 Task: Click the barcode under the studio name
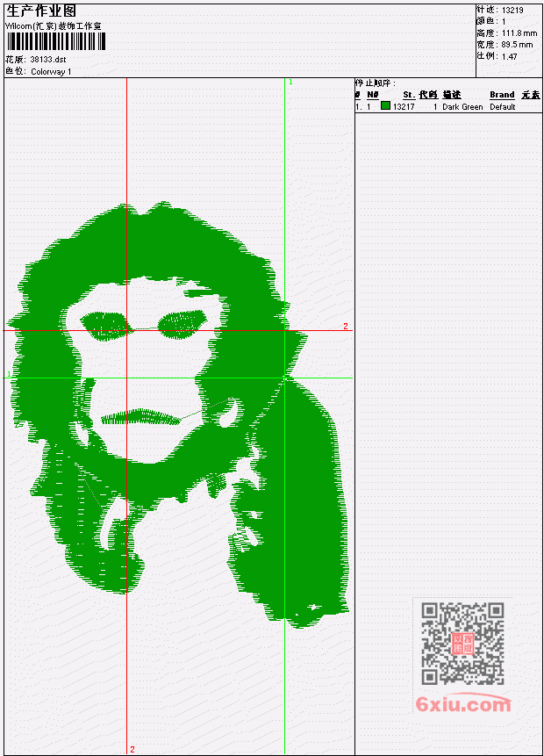[56, 42]
